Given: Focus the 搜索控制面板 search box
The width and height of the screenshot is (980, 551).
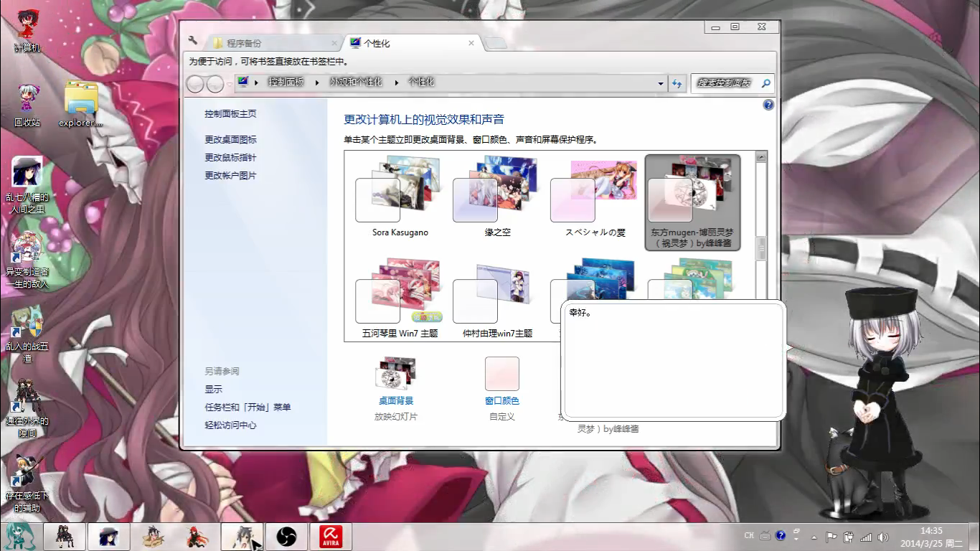Looking at the screenshot, I should (725, 83).
